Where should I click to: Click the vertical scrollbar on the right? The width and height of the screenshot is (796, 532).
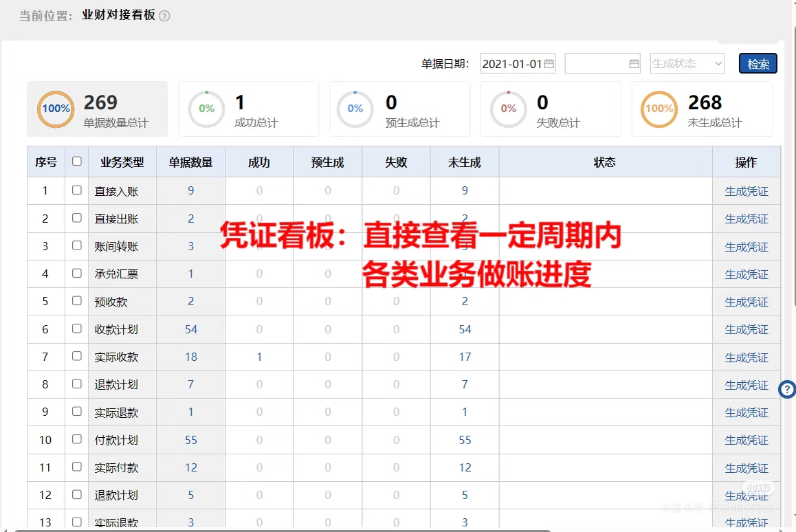tap(793, 168)
